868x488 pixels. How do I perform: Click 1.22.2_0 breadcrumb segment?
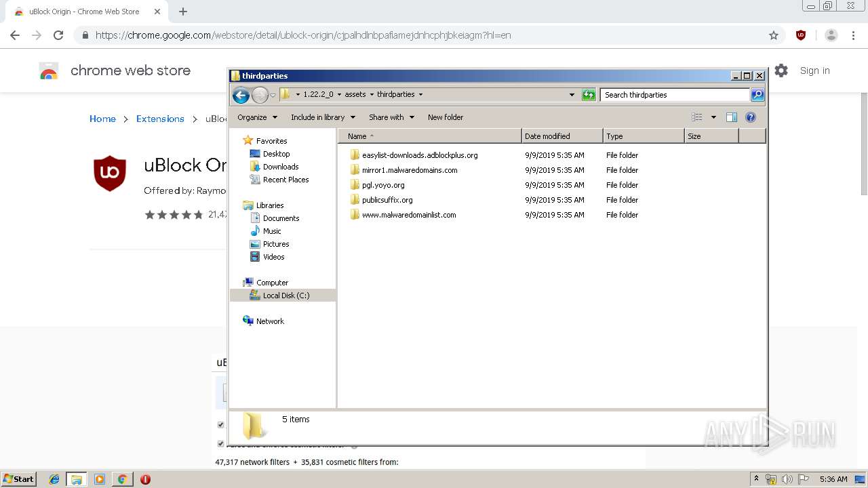[x=318, y=95]
